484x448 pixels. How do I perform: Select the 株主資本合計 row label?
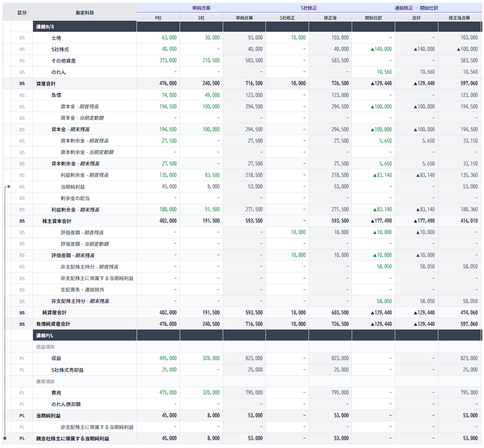point(57,221)
